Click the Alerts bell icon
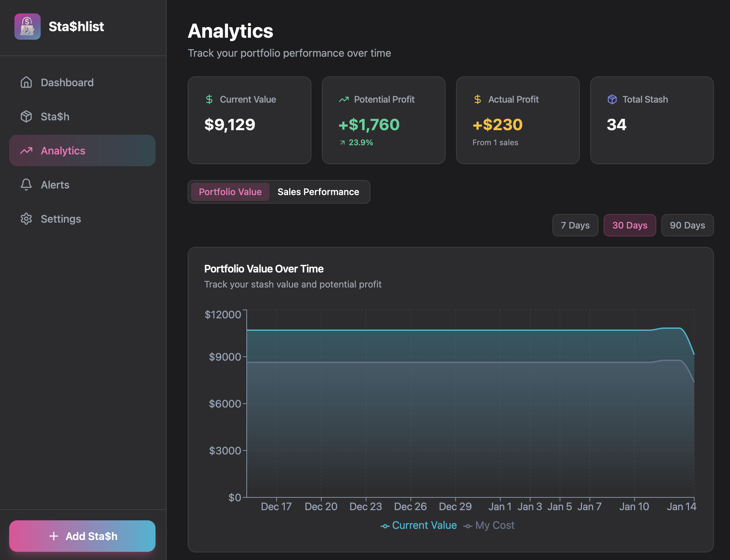This screenshot has width=730, height=560. coord(26,184)
